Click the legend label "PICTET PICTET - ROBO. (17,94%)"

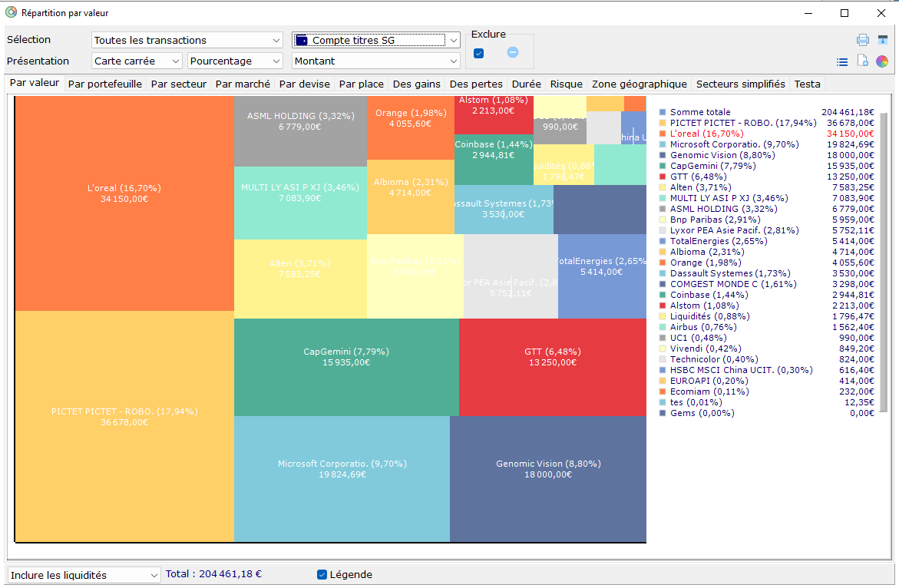(743, 123)
